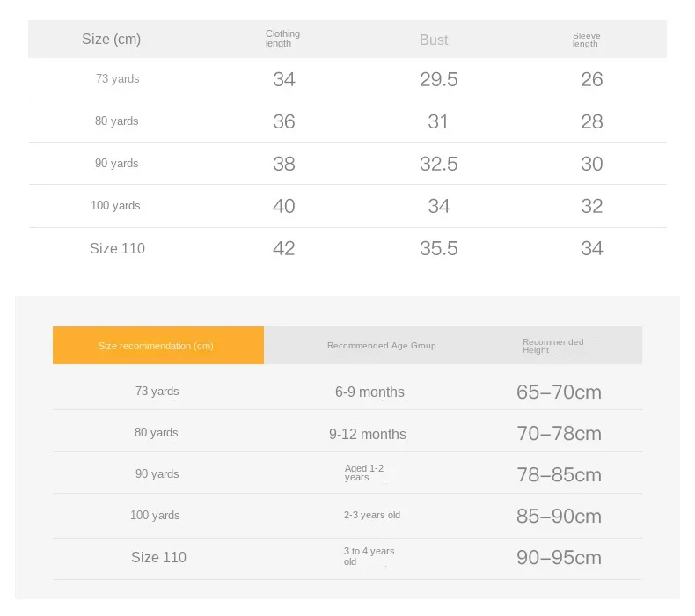Click the Sleeve length column header

[x=586, y=40]
